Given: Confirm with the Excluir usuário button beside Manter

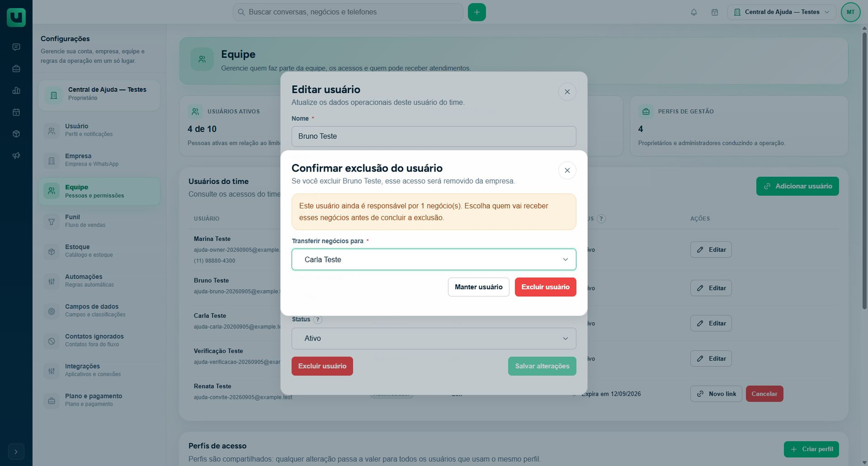Looking at the screenshot, I should click(545, 287).
